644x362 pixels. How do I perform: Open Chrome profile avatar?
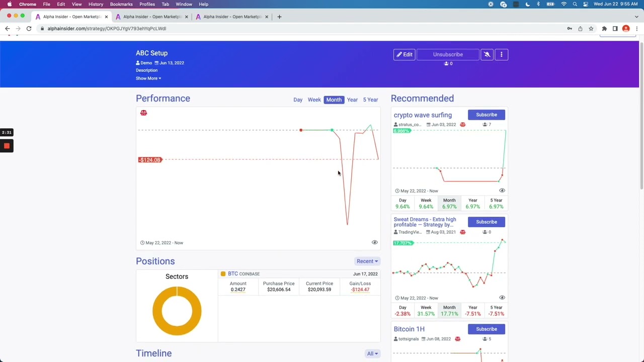(x=626, y=29)
